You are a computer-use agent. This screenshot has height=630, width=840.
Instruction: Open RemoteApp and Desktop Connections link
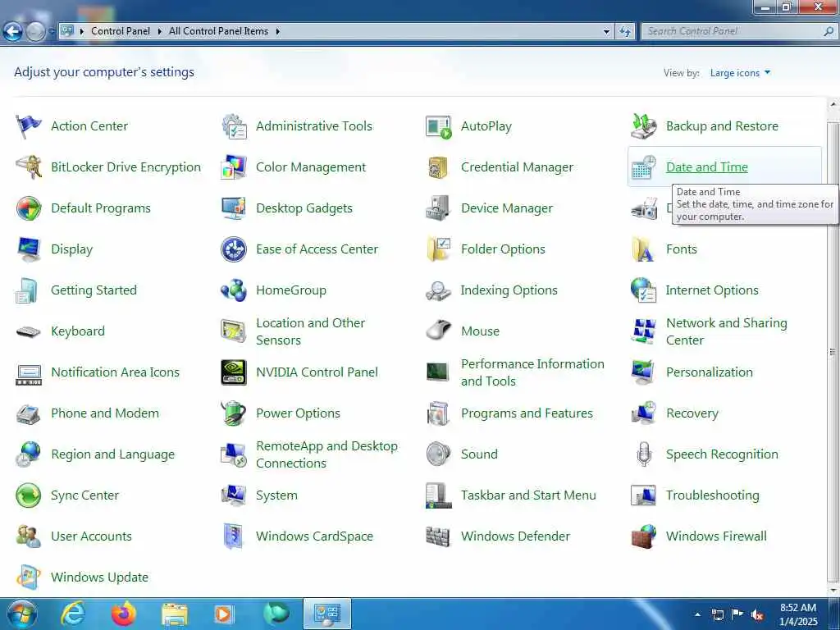click(326, 454)
